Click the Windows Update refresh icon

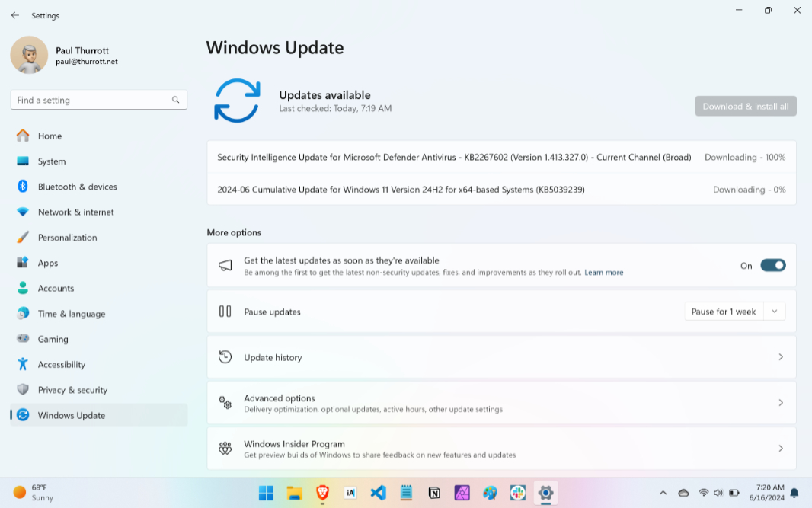pos(237,101)
